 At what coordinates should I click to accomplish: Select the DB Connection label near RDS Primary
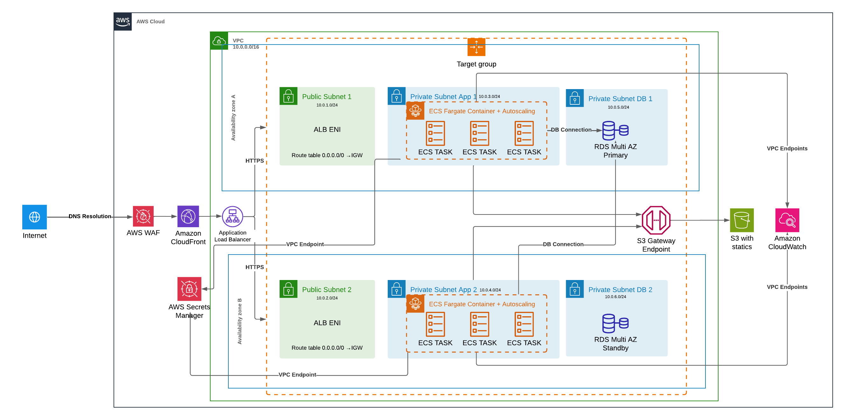click(571, 130)
